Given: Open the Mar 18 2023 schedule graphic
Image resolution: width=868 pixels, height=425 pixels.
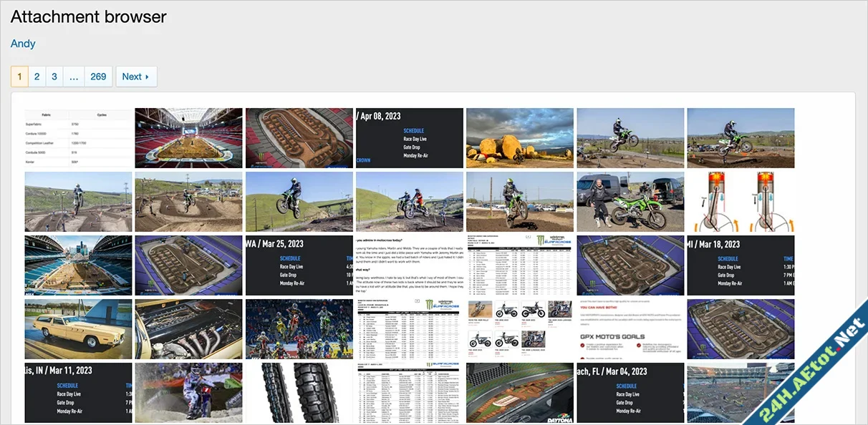Looking at the screenshot, I should pos(741,265).
